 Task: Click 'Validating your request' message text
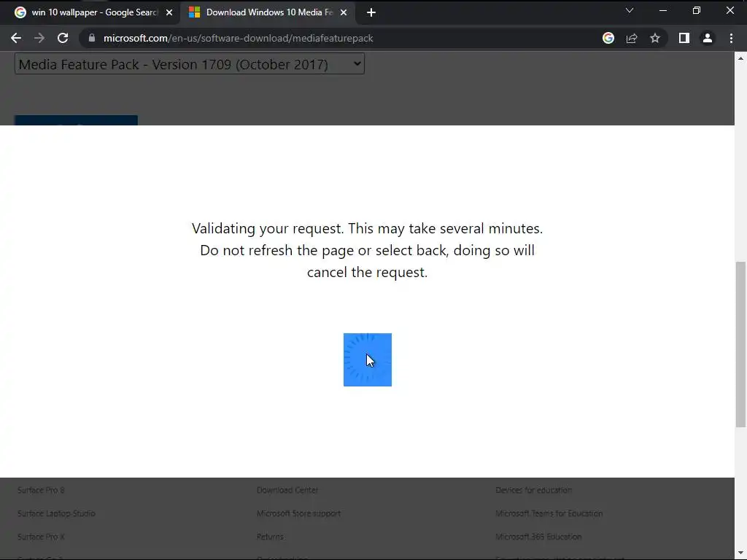click(x=368, y=250)
